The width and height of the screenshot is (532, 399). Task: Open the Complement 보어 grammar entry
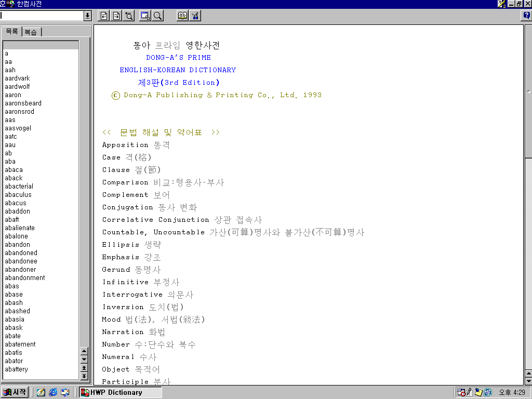pos(136,195)
